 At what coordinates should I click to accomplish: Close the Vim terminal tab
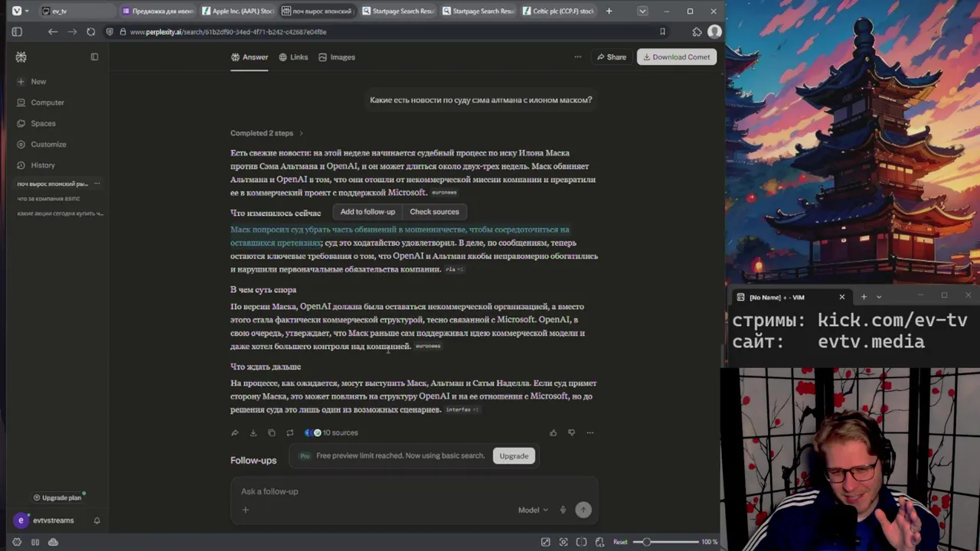(841, 297)
